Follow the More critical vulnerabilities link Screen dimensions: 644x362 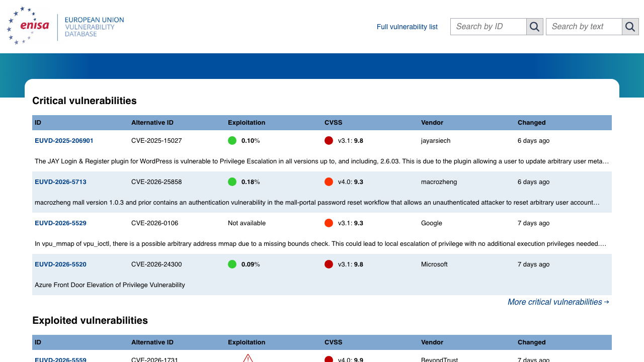[558, 302]
